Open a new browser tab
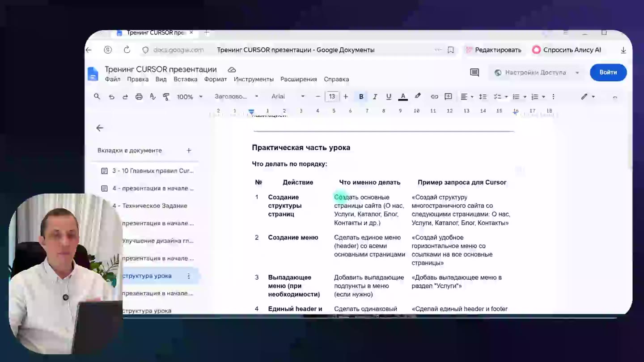Image resolution: width=644 pixels, height=362 pixels. pyautogui.click(x=207, y=33)
